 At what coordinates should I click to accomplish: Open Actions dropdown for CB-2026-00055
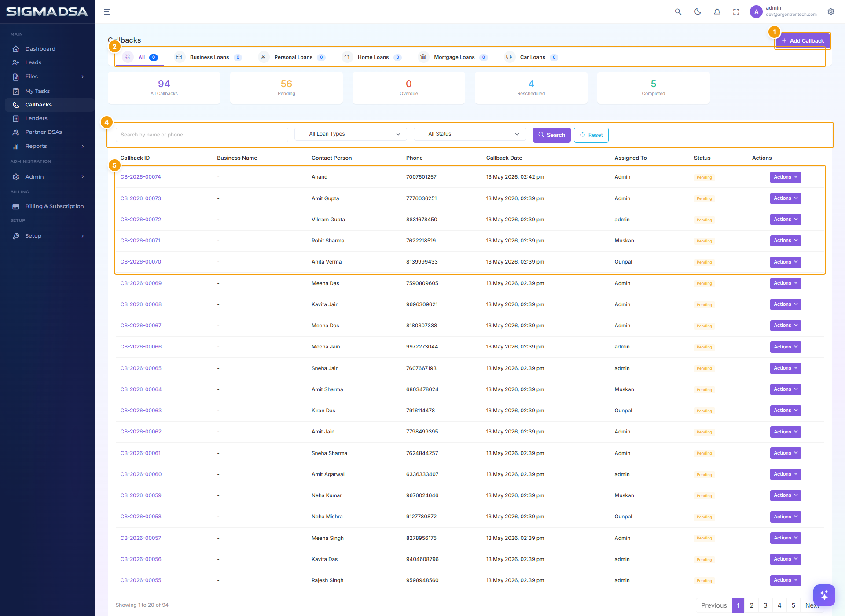(x=786, y=580)
